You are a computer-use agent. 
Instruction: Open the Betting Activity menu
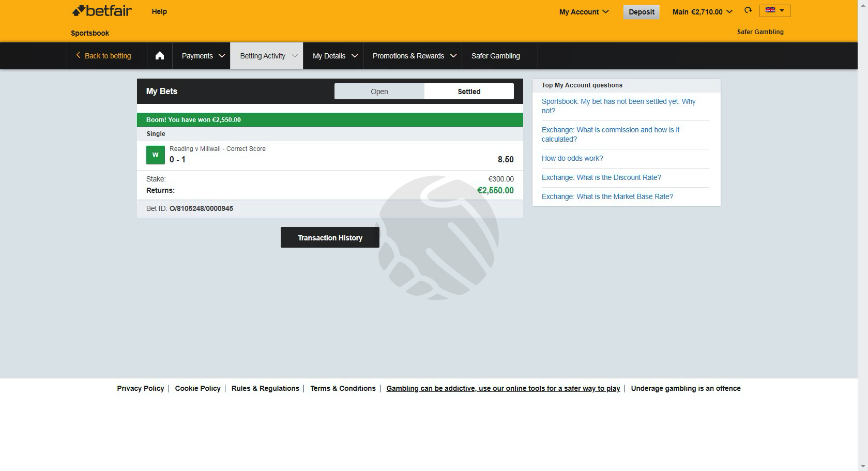[267, 56]
